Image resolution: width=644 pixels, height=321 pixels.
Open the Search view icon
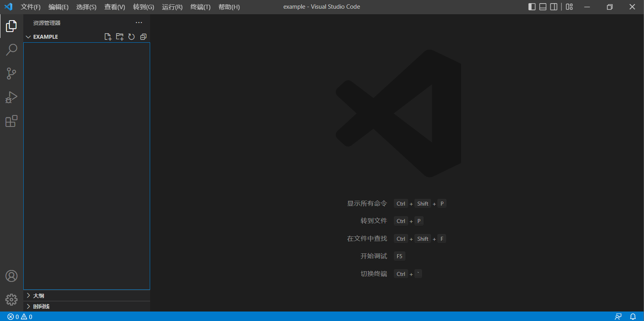[11, 50]
